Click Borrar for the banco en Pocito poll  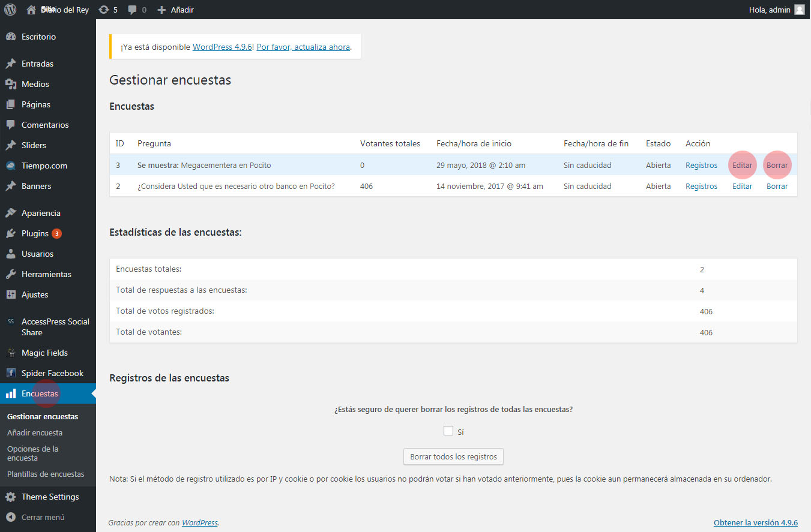[x=777, y=186]
